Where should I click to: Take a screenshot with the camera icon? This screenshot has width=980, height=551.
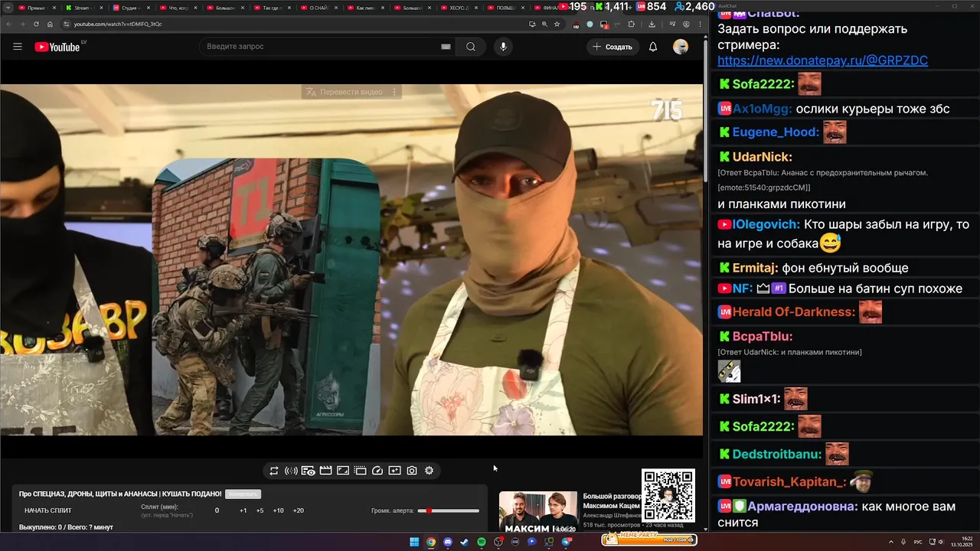tap(412, 471)
